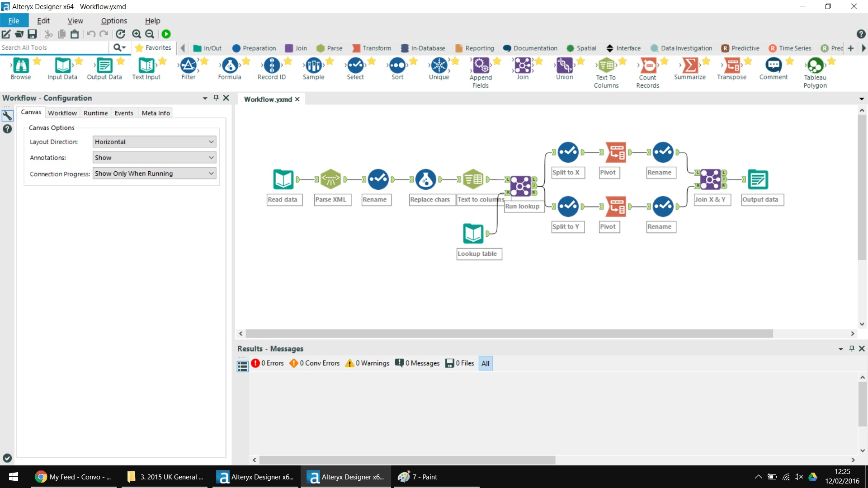Click the Zoom In toolbar icon

point(137,34)
